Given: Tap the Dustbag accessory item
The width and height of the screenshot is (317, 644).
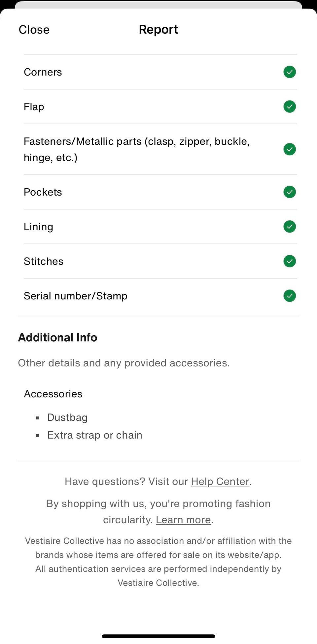Looking at the screenshot, I should click(67, 417).
